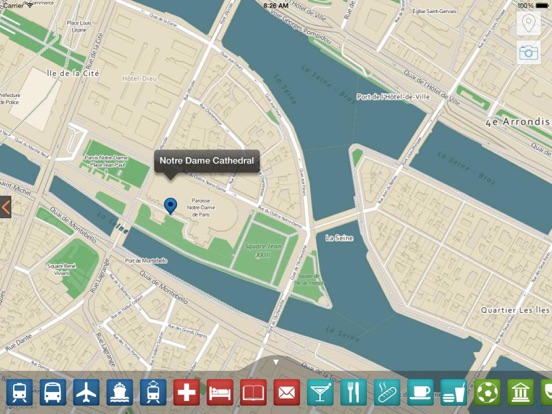Screen dimensions: 552x414
Task: Select the airplane airports category
Action: tap(86, 392)
